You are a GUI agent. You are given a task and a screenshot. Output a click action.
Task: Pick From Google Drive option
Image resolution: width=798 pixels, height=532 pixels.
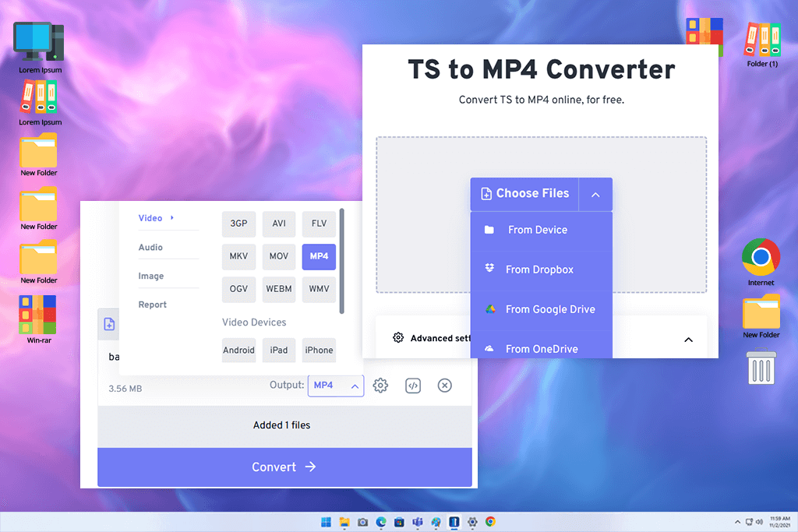[541, 309]
